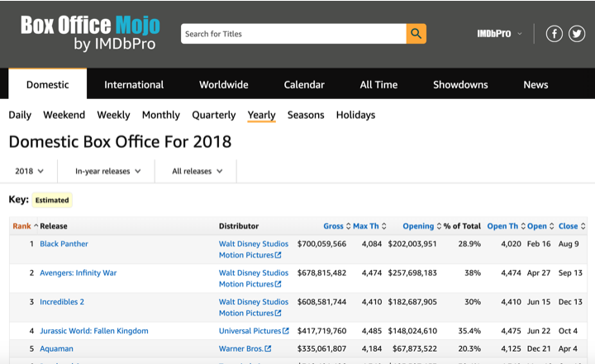Select the Quarterly sub-tab

click(x=214, y=115)
